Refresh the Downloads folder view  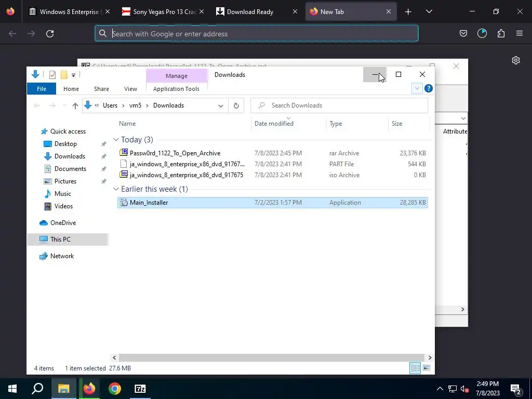(236, 105)
